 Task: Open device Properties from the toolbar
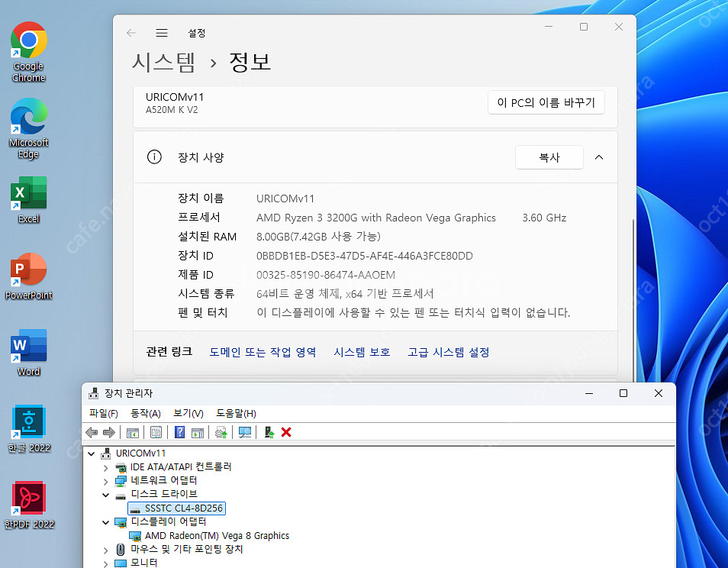156,432
